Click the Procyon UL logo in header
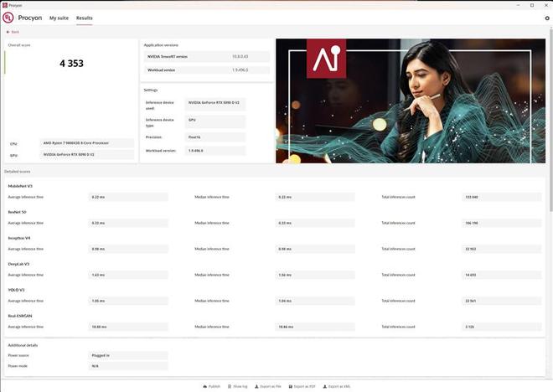 point(9,18)
